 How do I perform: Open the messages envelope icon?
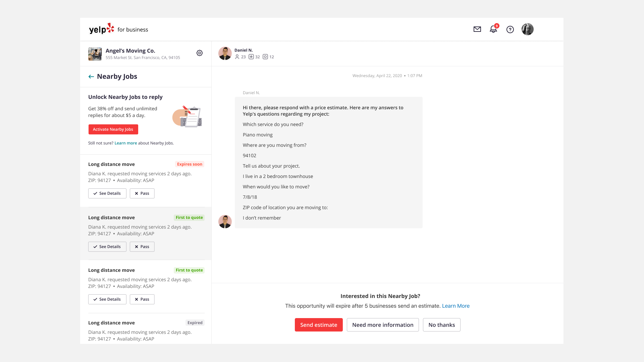[x=477, y=29]
